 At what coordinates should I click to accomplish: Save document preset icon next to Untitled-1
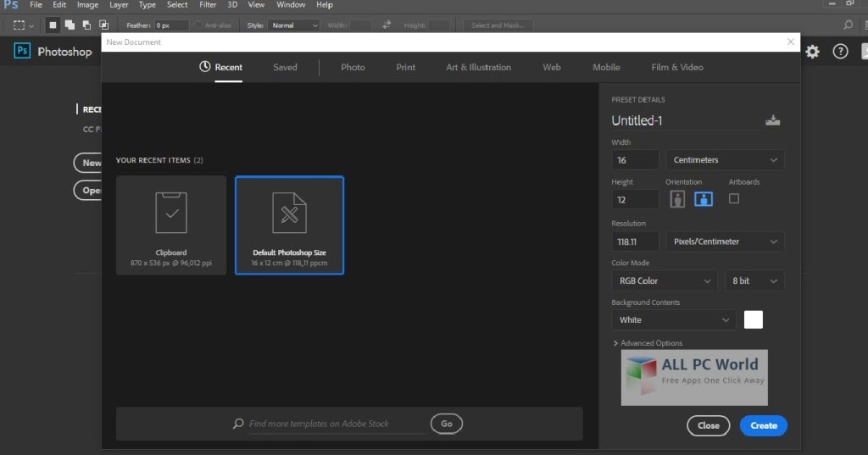(773, 120)
